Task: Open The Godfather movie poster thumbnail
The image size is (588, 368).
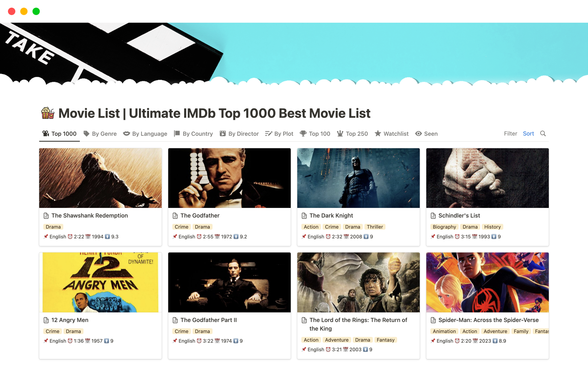Action: (229, 178)
